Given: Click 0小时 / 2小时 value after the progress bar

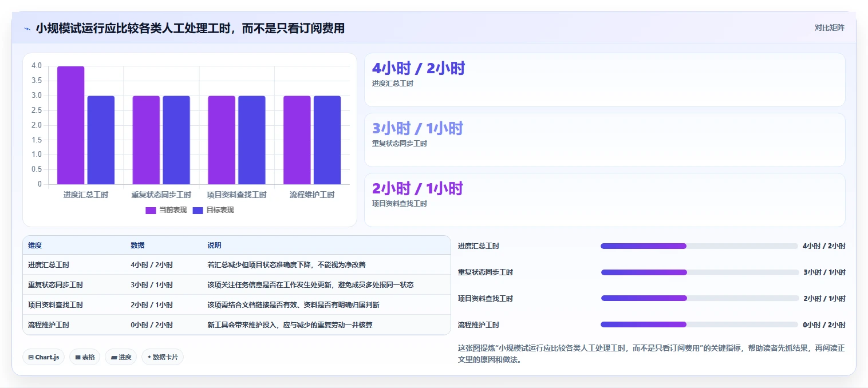Looking at the screenshot, I should (824, 325).
